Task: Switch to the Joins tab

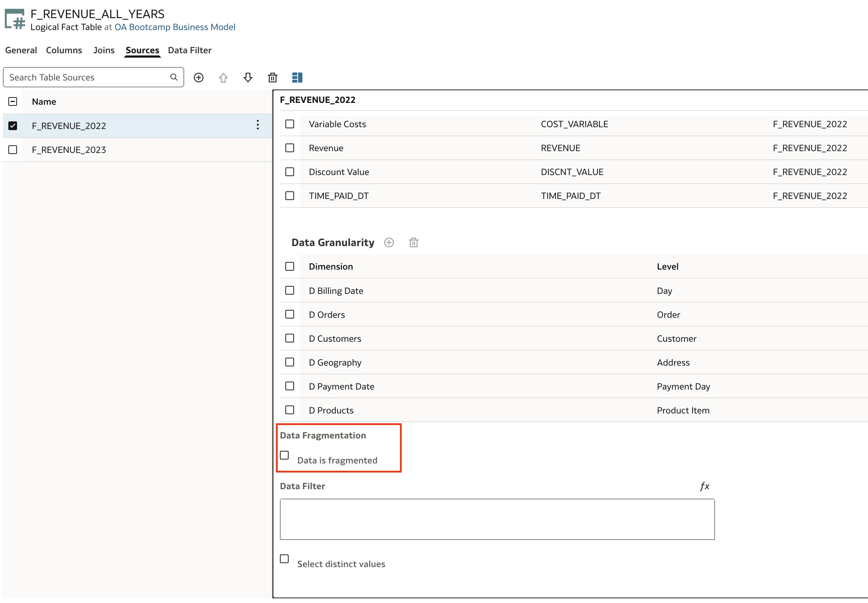Action: 104,50
